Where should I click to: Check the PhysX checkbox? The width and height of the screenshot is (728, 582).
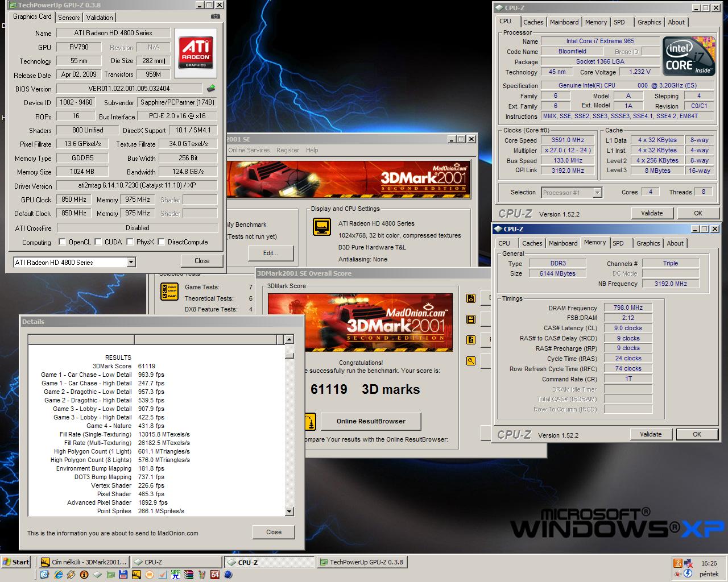[130, 242]
